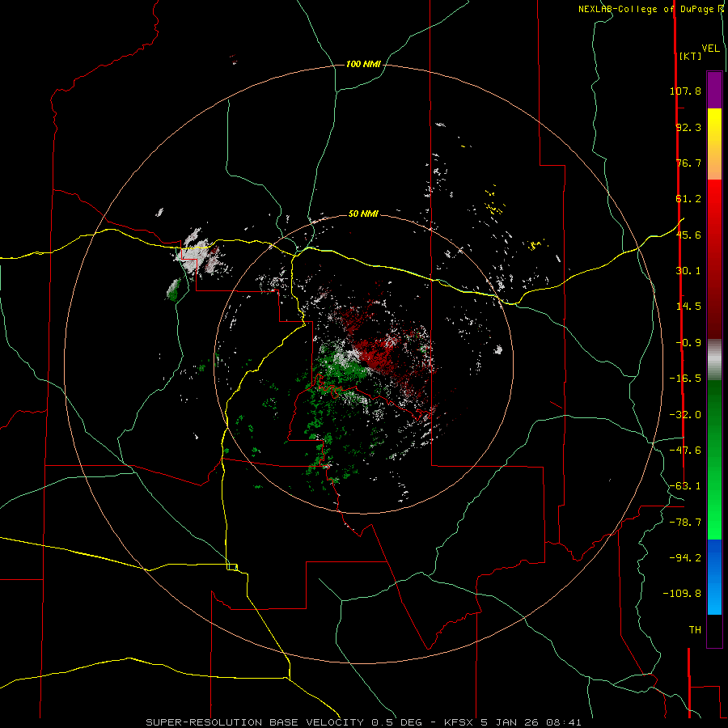Click the -32.0 velocity scale value
Viewport: 728px width, 728px height.
coord(685,415)
